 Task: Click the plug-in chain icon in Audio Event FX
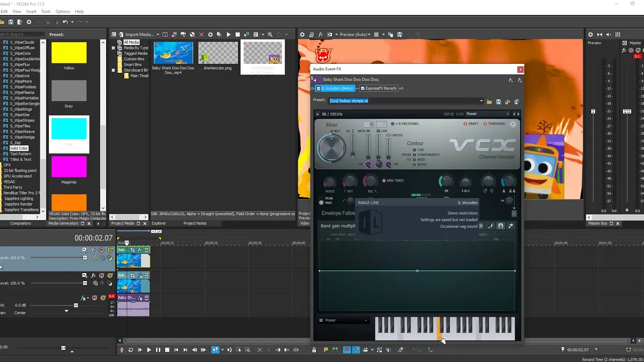click(511, 80)
